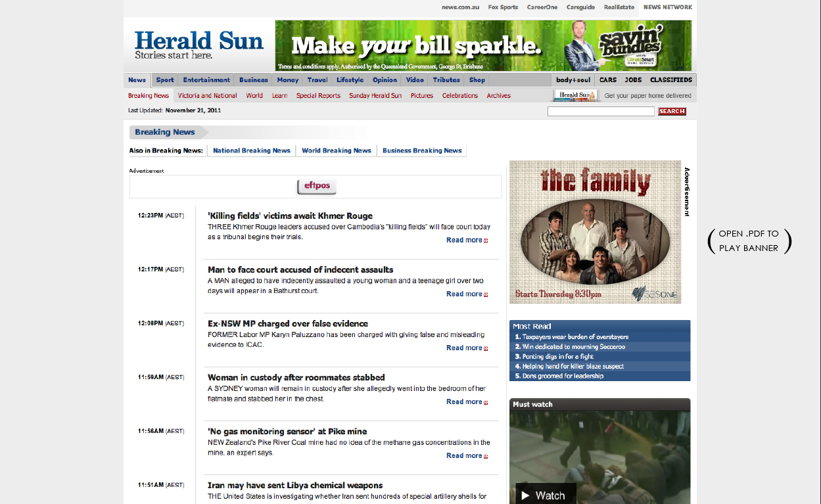Read more on Ex-NSW MP story
821x504 pixels.
point(467,348)
